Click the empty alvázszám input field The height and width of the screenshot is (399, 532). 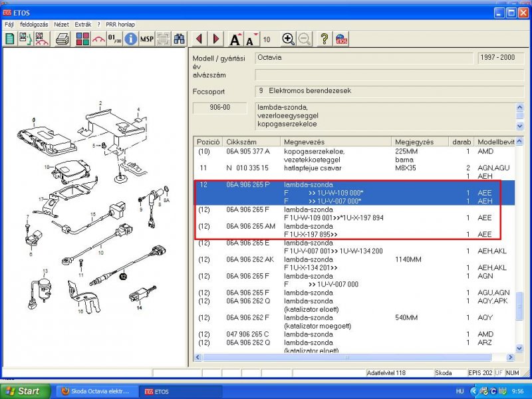point(389,75)
